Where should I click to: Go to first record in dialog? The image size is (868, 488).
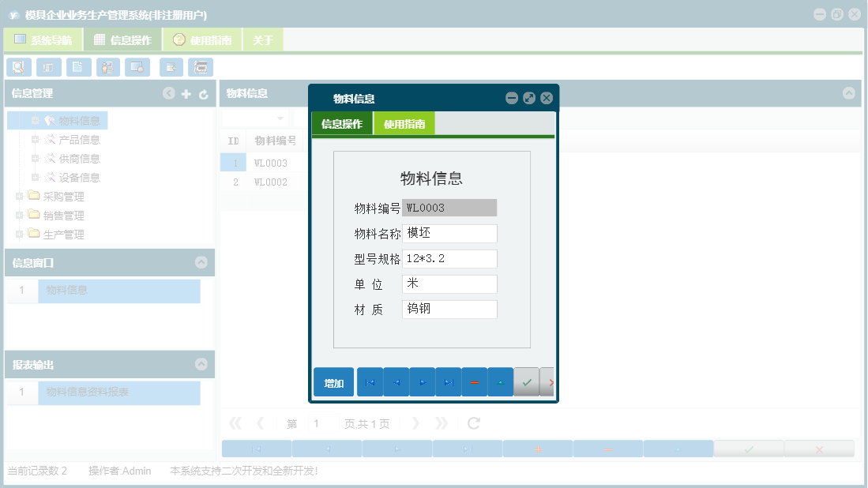[x=370, y=381]
